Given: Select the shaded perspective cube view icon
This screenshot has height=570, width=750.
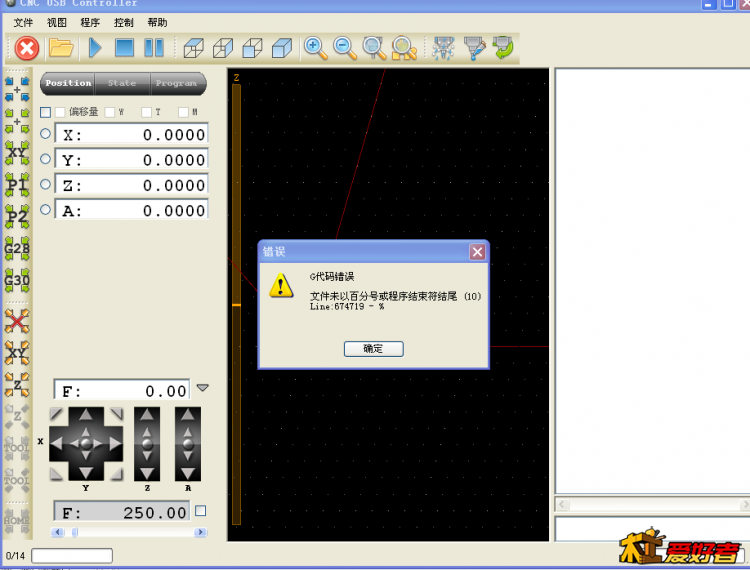Looking at the screenshot, I should tap(282, 48).
